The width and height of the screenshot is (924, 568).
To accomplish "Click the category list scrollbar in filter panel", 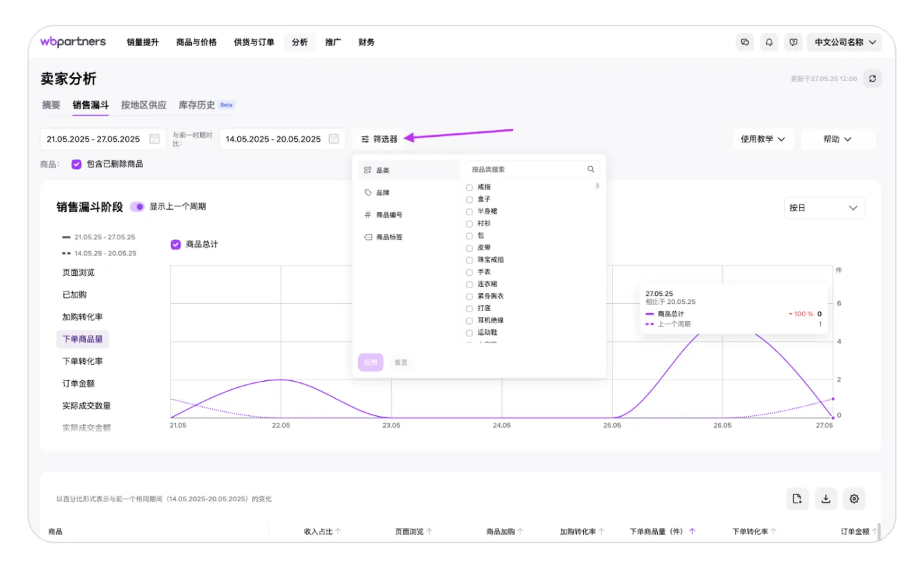I will coord(597,186).
